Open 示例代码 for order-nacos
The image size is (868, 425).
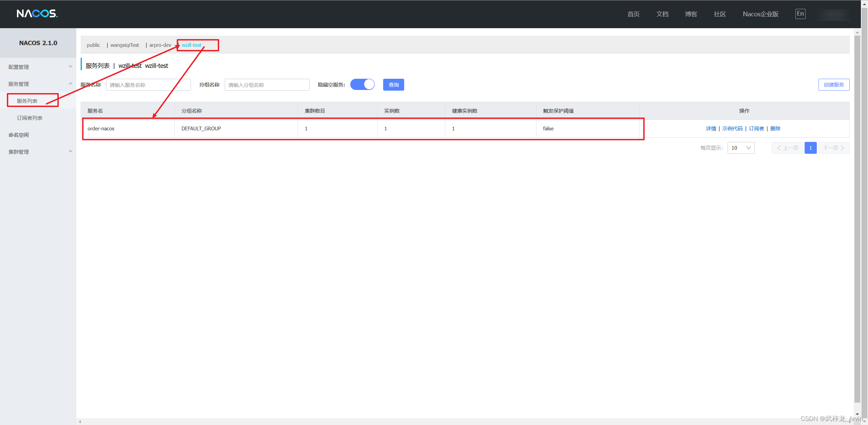point(732,129)
